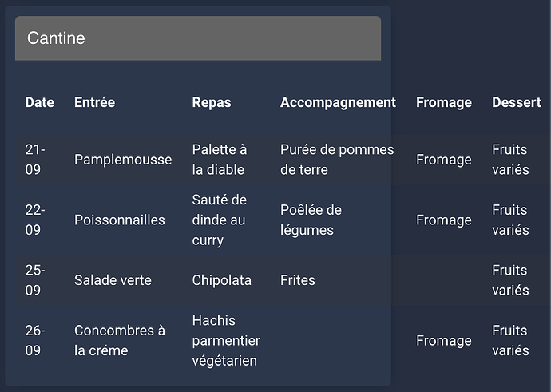
Task: Select the 21-09 date cell
Action: pos(35,160)
